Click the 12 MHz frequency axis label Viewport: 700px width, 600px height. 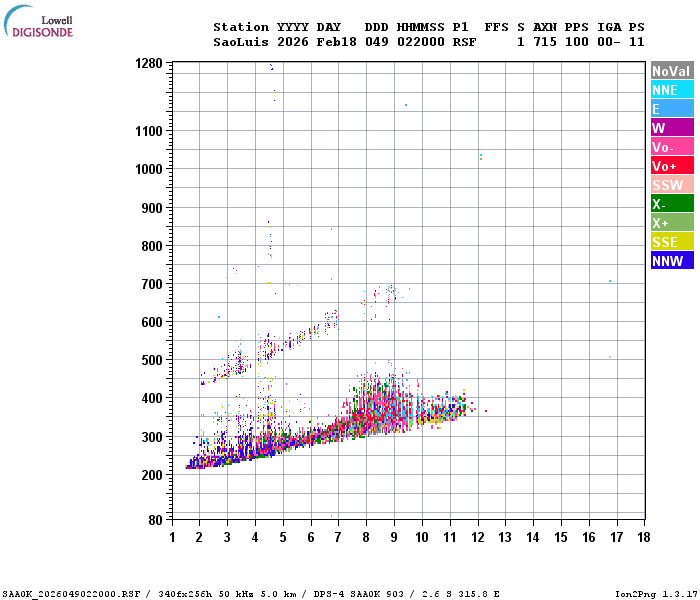pyautogui.click(x=478, y=537)
